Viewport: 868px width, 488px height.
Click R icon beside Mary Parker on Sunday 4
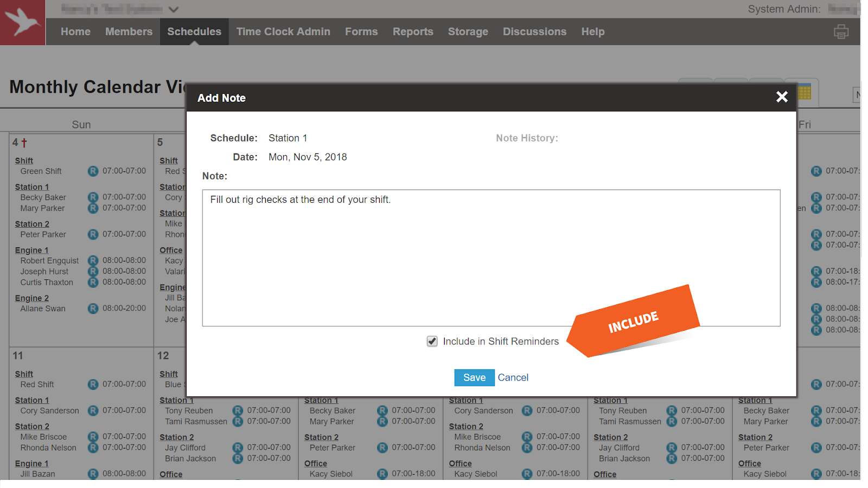click(x=93, y=208)
